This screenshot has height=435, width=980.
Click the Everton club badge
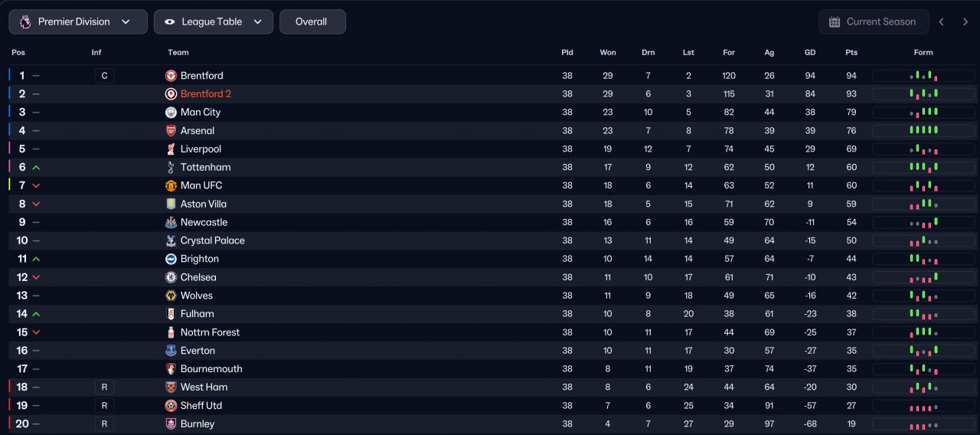pos(171,351)
